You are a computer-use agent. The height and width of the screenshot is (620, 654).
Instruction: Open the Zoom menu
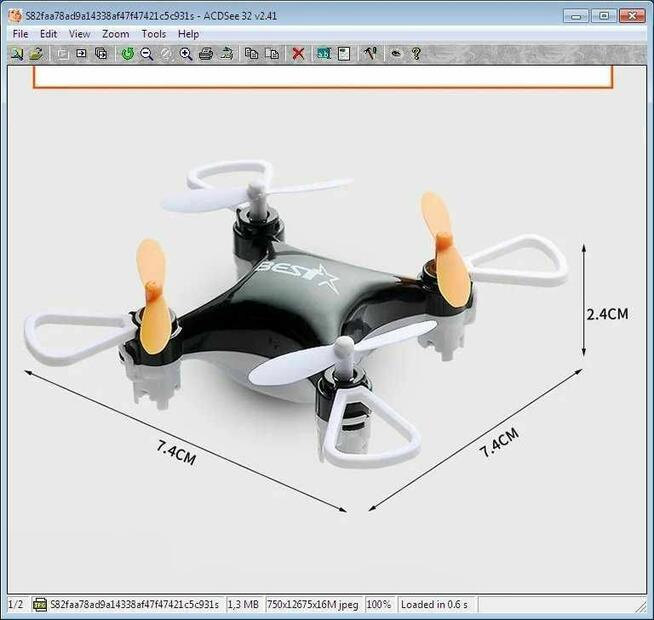[x=116, y=34]
